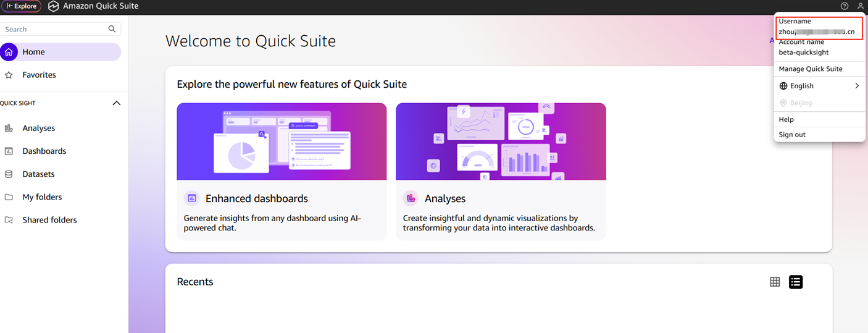
Task: Go to Home in sidebar
Action: (60, 52)
